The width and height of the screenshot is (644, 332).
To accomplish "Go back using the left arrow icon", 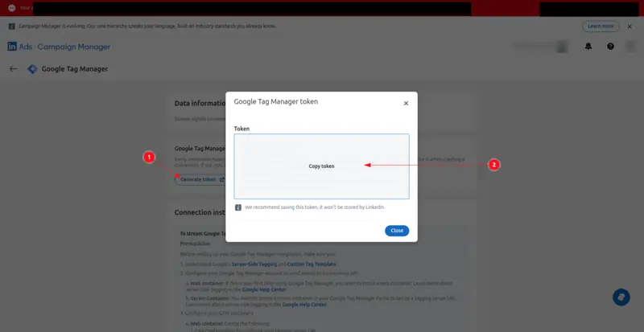I will point(13,69).
